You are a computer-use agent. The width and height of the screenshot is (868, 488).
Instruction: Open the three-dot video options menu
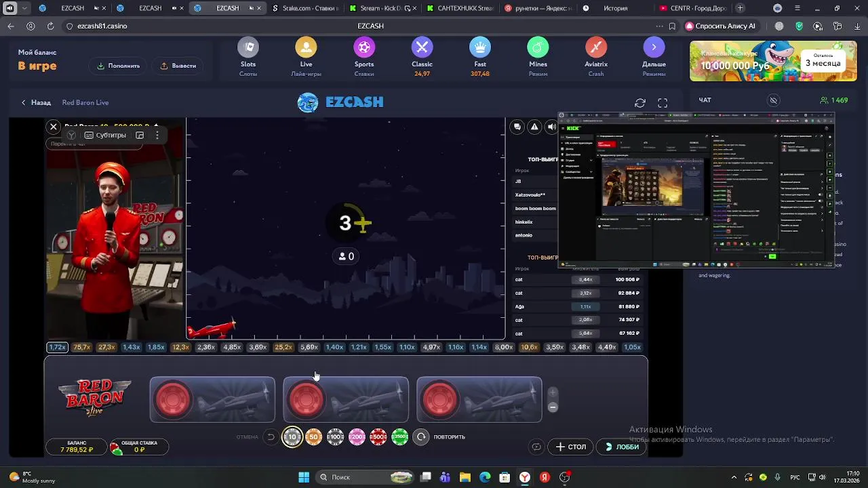tap(157, 135)
